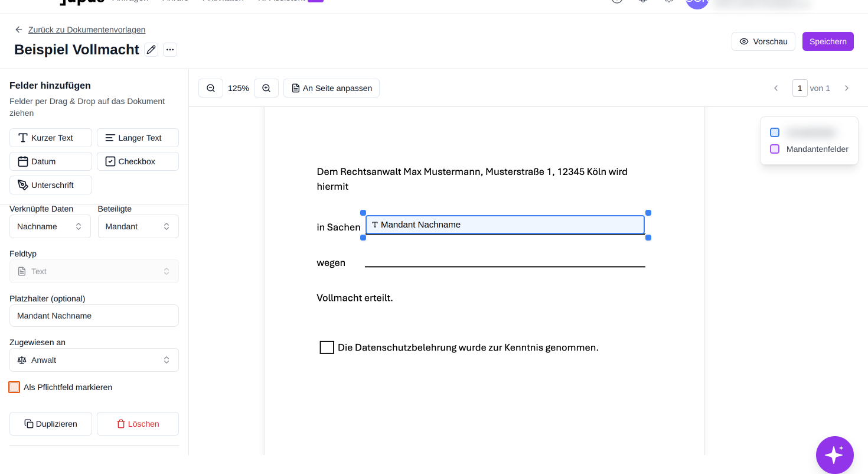Click the 125% zoom level value

tap(239, 88)
